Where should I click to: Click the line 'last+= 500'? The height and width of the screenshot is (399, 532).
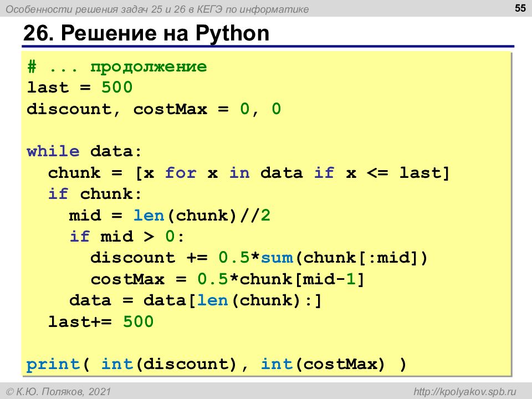(x=101, y=321)
